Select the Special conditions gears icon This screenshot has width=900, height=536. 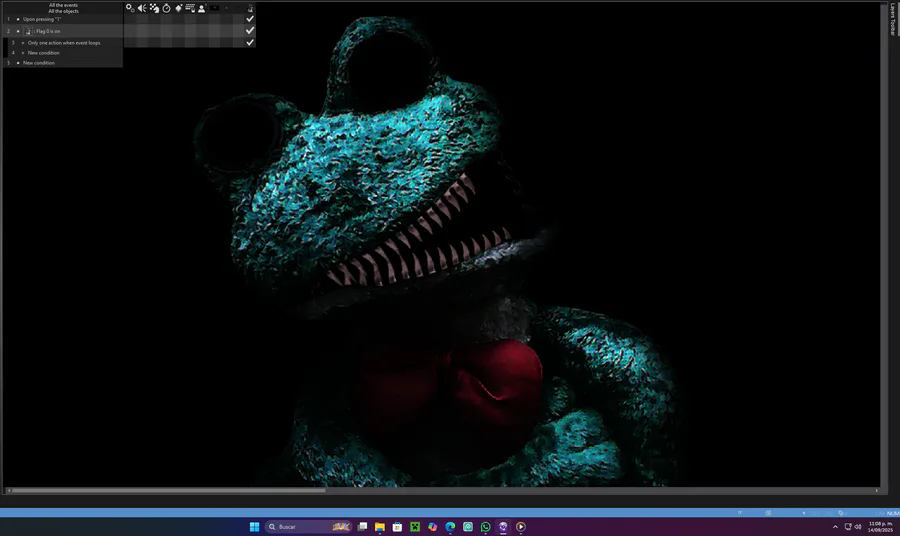point(130,8)
